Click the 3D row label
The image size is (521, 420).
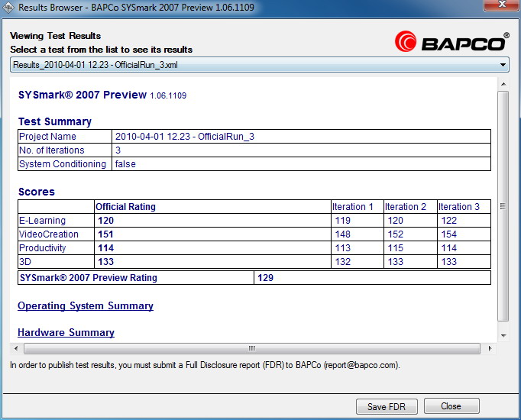click(25, 262)
